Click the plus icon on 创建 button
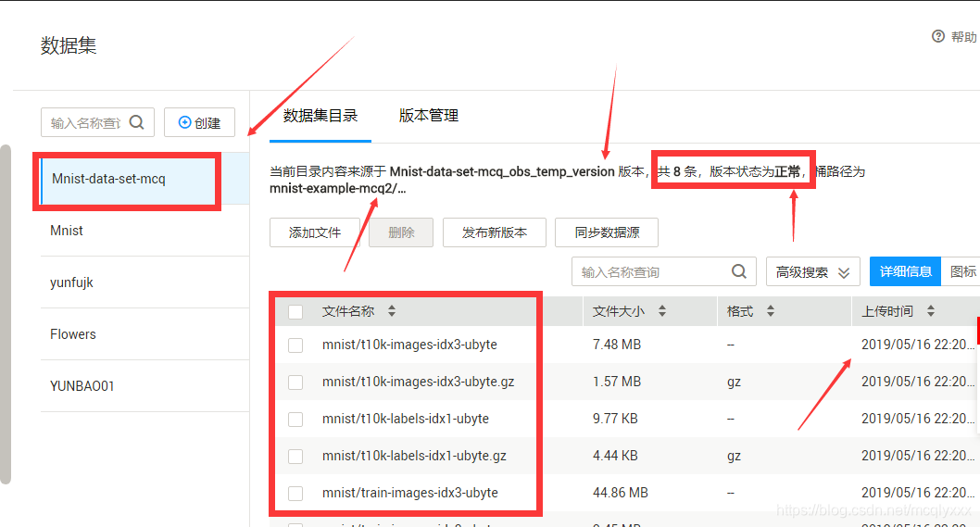This screenshot has height=527, width=980. click(184, 122)
